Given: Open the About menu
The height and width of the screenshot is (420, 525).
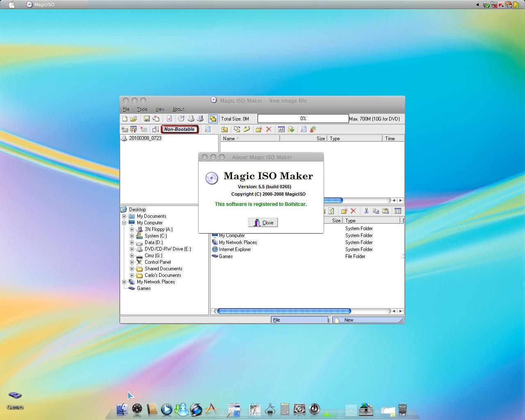Looking at the screenshot, I should tap(178, 109).
